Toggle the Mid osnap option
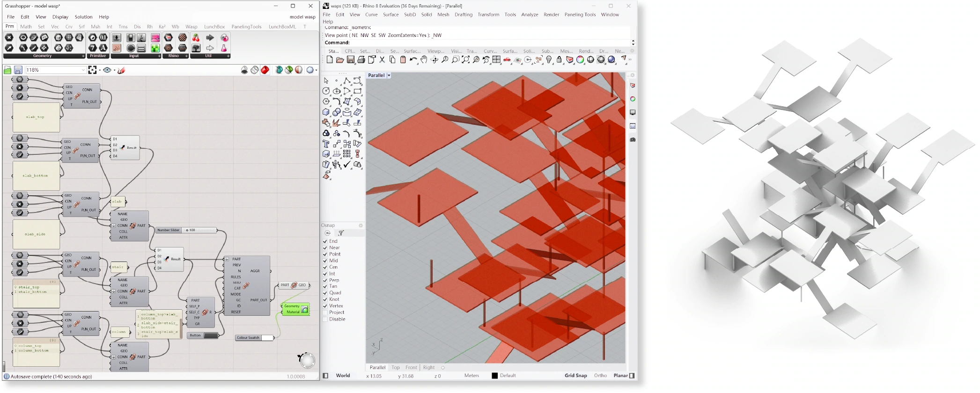The width and height of the screenshot is (980, 393). (325, 261)
